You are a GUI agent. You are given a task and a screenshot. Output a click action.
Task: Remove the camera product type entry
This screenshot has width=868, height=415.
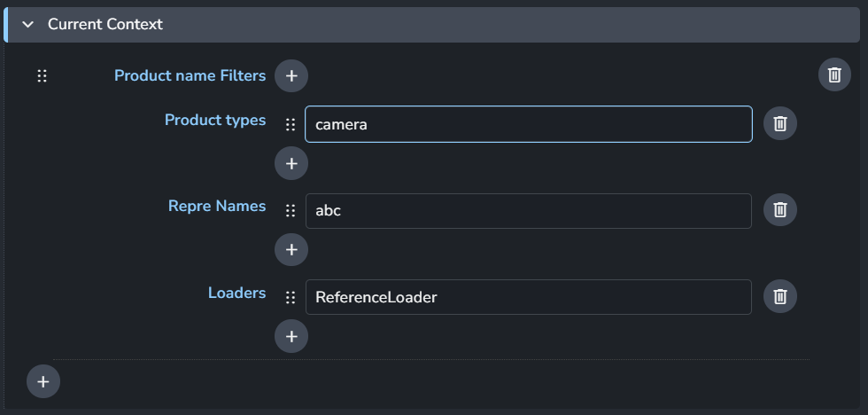780,124
